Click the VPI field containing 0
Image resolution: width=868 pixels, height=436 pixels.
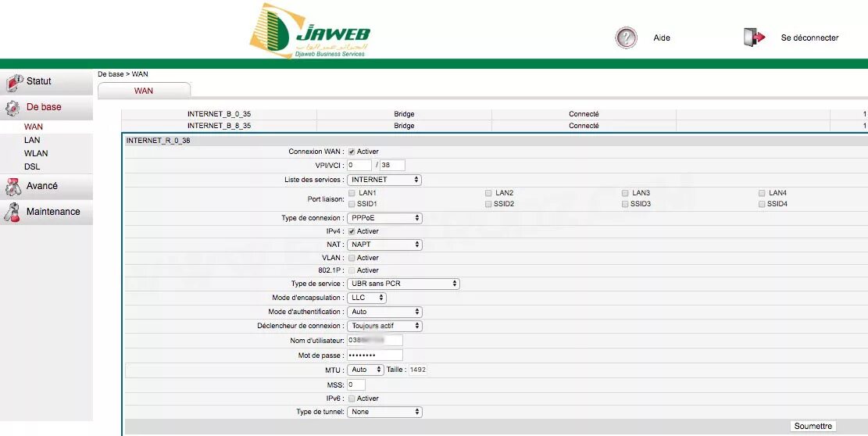pyautogui.click(x=359, y=165)
